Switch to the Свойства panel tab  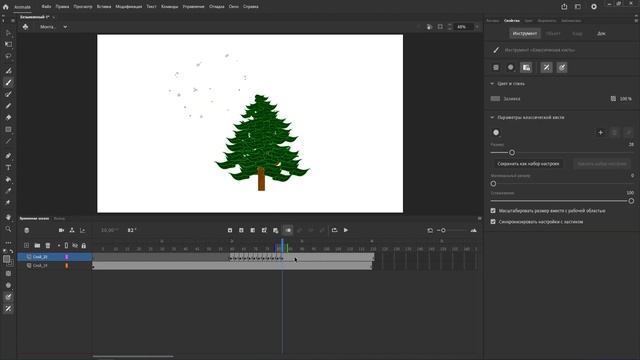click(511, 20)
